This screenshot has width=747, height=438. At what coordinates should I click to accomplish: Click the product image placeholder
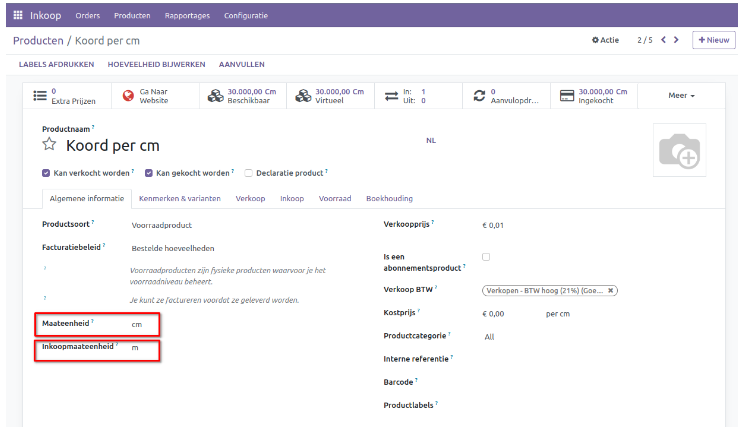679,149
